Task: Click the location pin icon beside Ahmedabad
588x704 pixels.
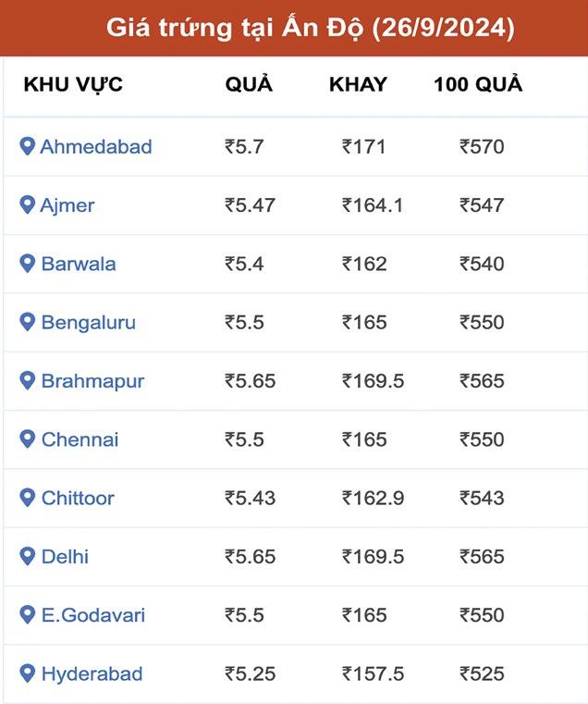Action: point(28,146)
